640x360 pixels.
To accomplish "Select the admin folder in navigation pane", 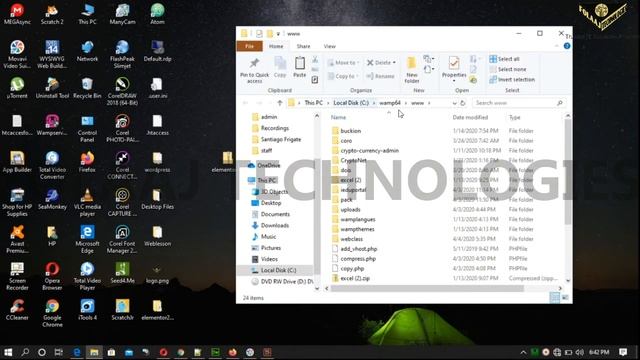I will point(269,117).
